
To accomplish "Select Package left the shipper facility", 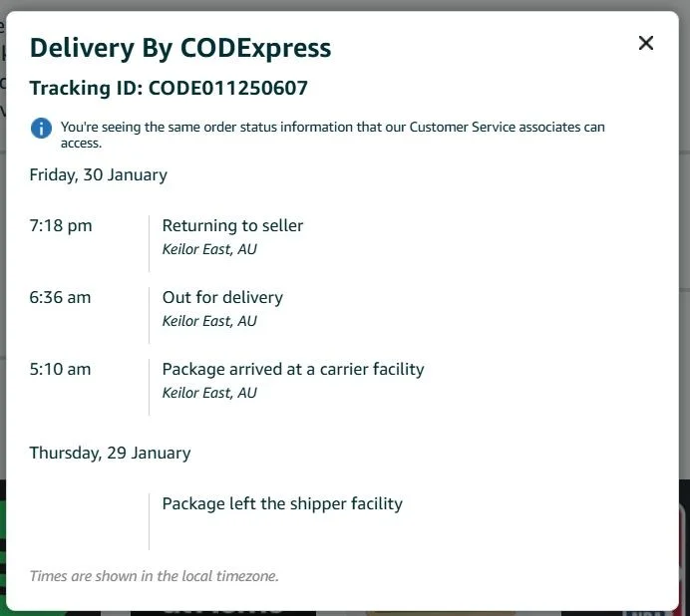I will point(282,503).
